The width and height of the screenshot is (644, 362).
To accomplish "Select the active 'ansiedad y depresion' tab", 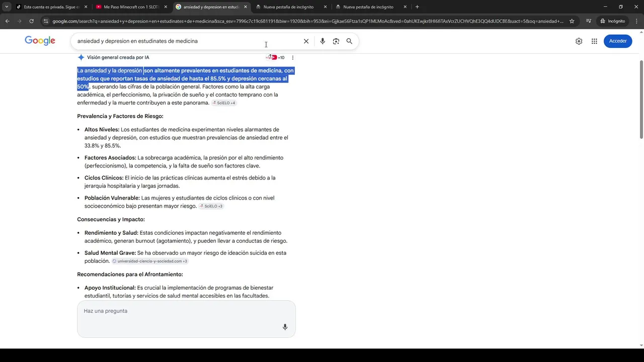I will click(211, 7).
